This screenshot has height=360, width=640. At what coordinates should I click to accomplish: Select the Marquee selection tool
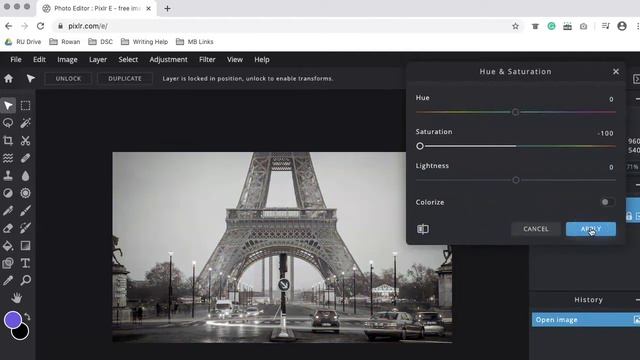tap(25, 105)
